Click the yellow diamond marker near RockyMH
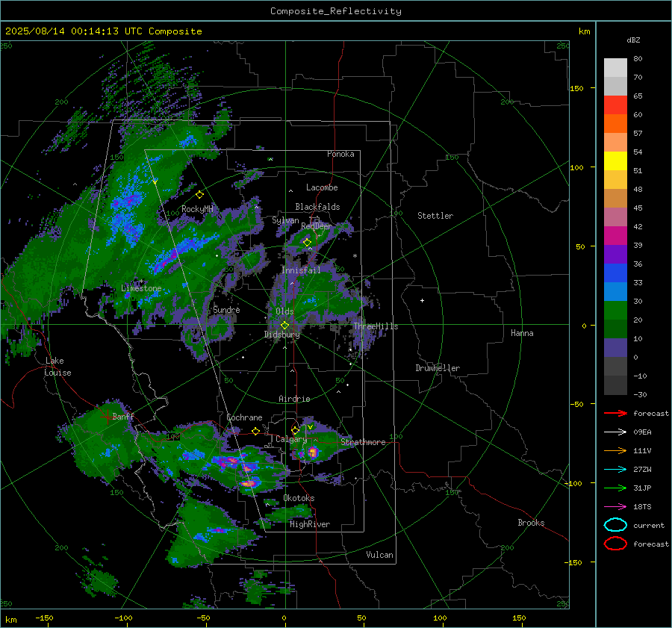The image size is (672, 628). 199,195
